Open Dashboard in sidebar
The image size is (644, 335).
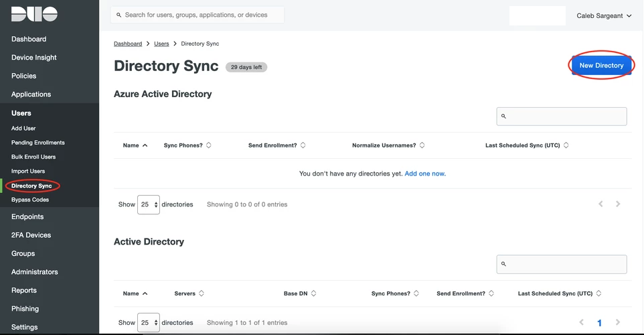[29, 39]
